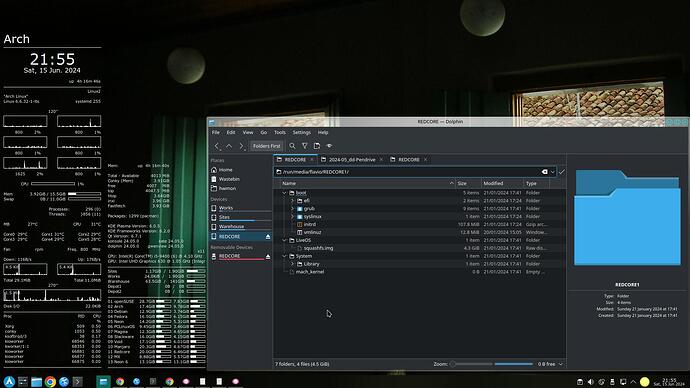Viewport: 690px width, 388px height.
Task: Expand the syslinux folder
Action: 292,217
